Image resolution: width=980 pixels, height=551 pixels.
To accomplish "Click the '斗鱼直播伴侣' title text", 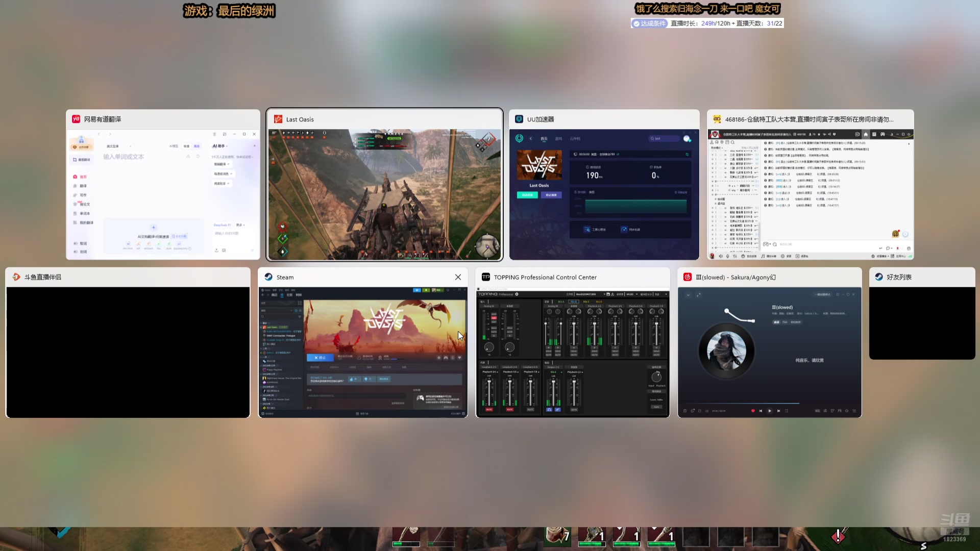I will point(43,277).
